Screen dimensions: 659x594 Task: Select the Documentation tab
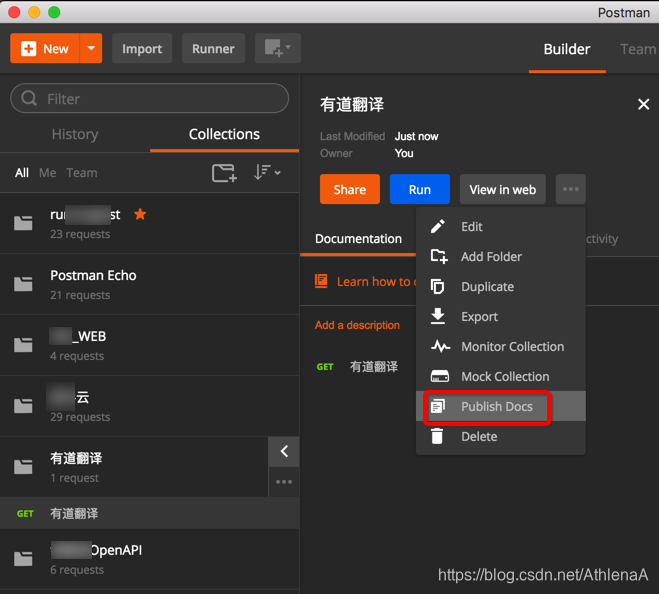tap(358, 239)
